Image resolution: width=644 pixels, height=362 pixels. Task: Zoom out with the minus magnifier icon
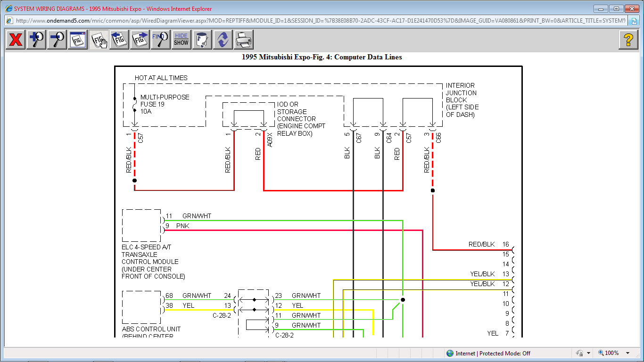coord(57,40)
